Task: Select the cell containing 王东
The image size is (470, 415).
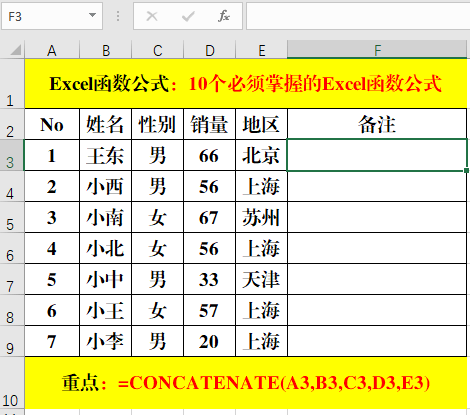Action: [x=106, y=155]
